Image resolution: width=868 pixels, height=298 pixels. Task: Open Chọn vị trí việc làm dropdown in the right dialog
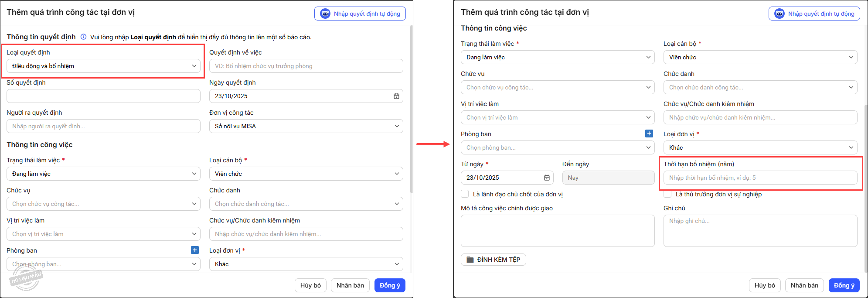[558, 117]
